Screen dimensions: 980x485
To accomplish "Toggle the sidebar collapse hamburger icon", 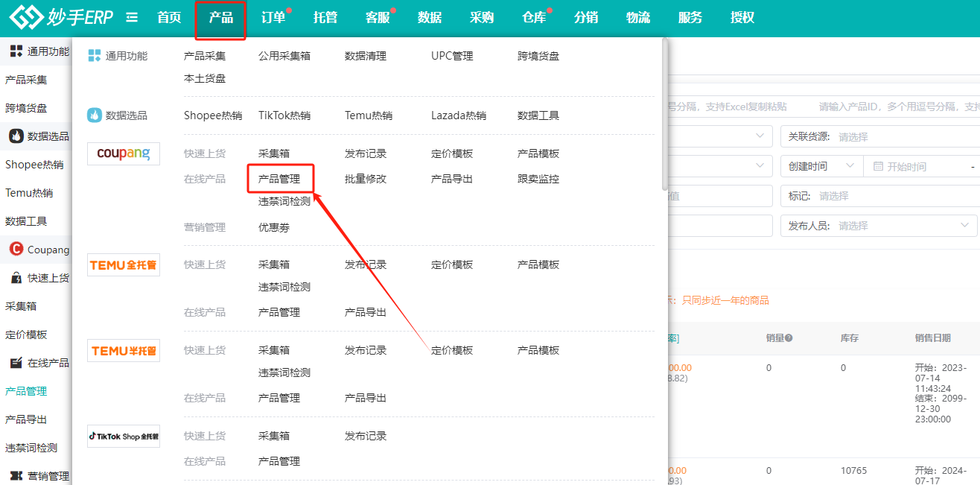I will point(132,17).
